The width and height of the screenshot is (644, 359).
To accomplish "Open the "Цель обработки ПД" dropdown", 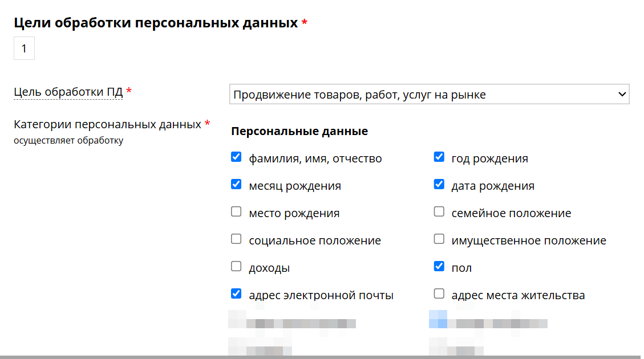I will 430,94.
